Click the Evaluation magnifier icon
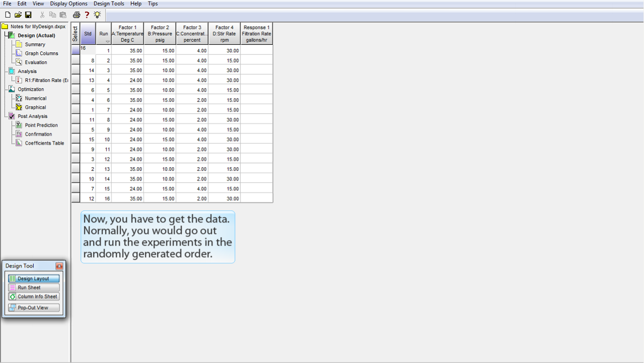Image resolution: width=644 pixels, height=363 pixels. (x=19, y=62)
